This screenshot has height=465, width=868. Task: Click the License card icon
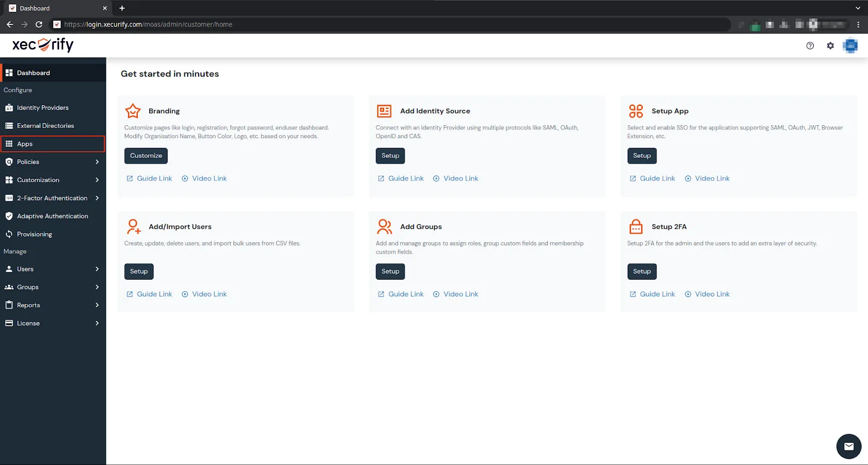click(x=9, y=323)
